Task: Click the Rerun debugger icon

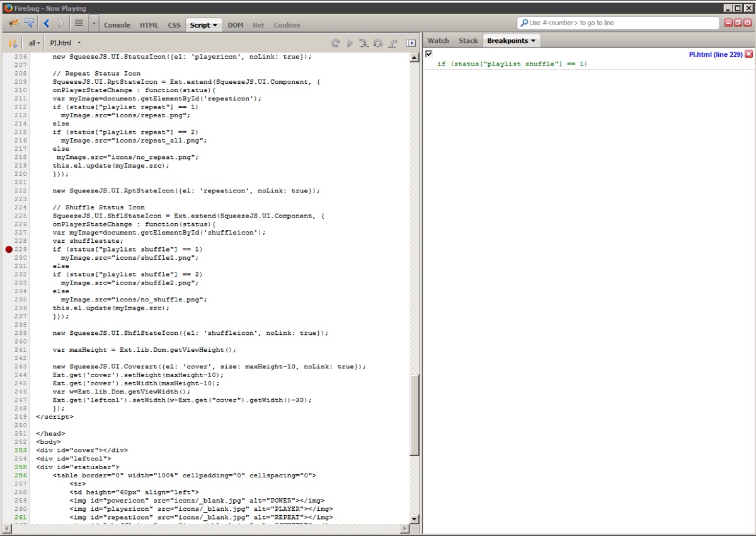Action: click(336, 43)
